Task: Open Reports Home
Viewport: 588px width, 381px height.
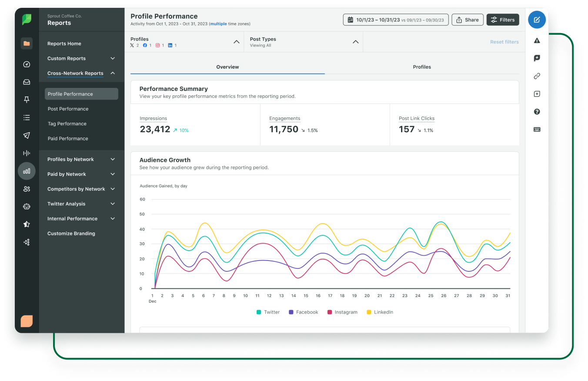Action: click(x=64, y=43)
